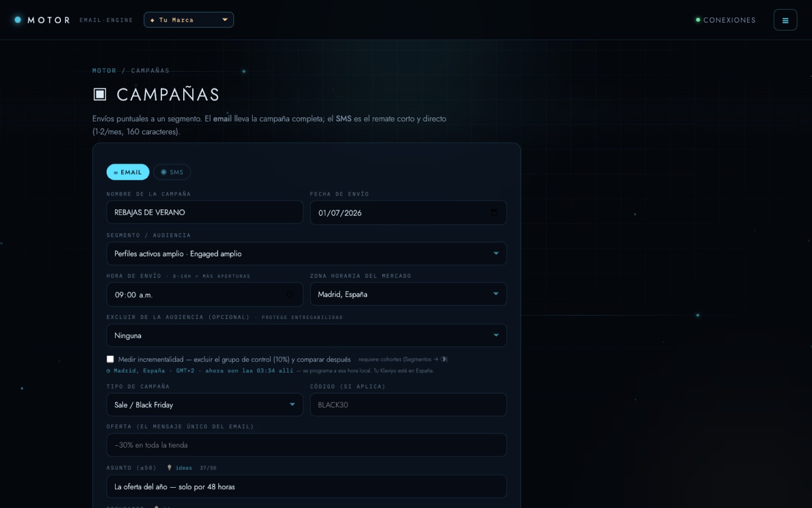This screenshot has height=508, width=812.
Task: Open the Tu Marca brand dropdown
Action: click(x=189, y=20)
